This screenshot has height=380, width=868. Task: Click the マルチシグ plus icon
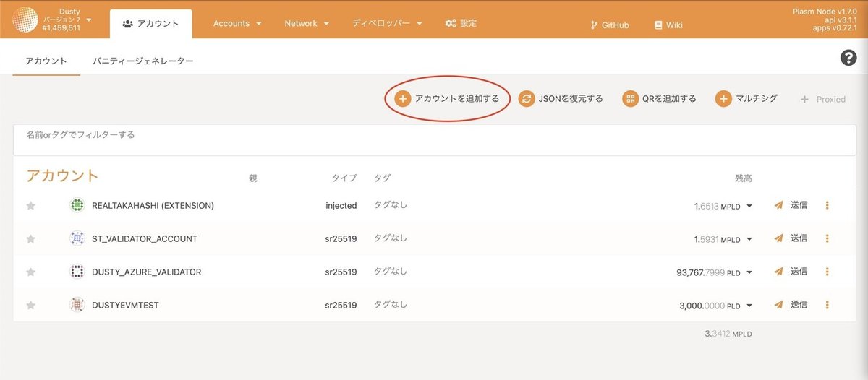pos(723,99)
